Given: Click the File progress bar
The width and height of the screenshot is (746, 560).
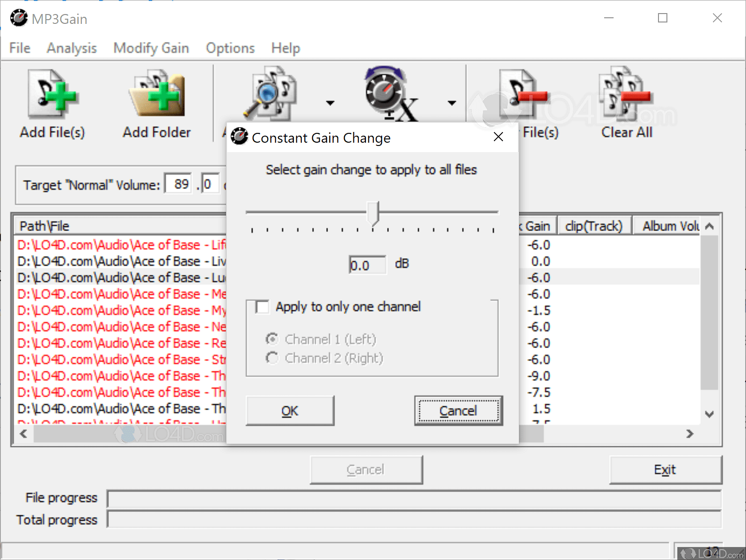Looking at the screenshot, I should coord(414,499).
